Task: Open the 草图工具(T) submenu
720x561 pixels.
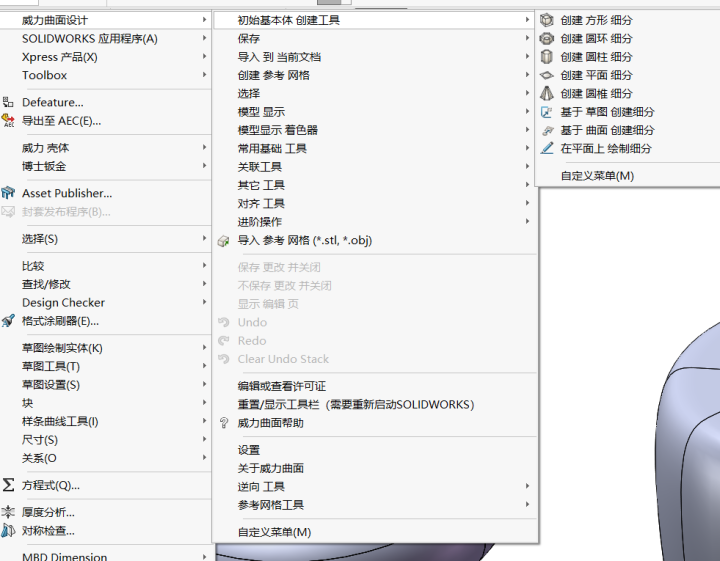Action: (105, 366)
